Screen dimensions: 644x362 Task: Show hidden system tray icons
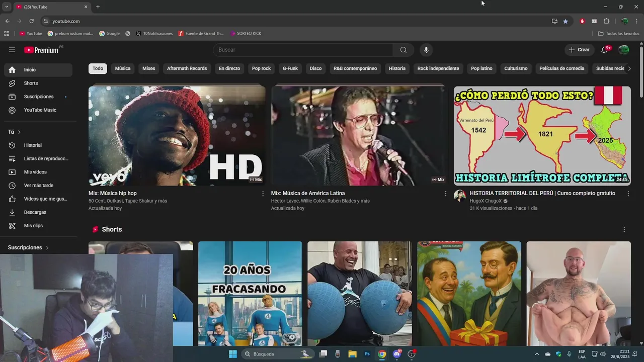536,354
